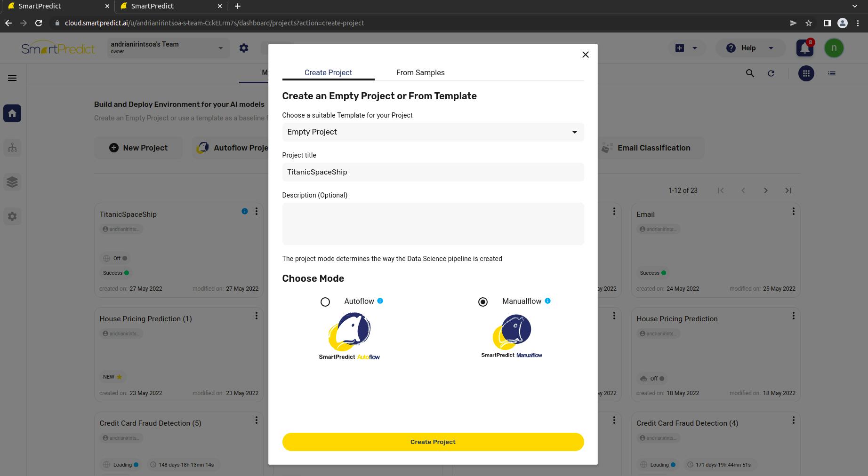
Task: Click the Autoflow info icon
Action: coord(380,301)
